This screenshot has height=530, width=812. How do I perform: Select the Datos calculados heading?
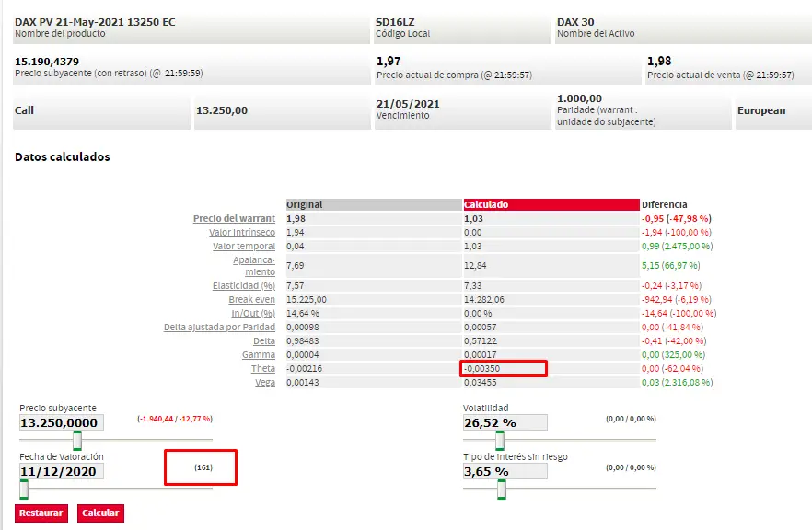63,156
